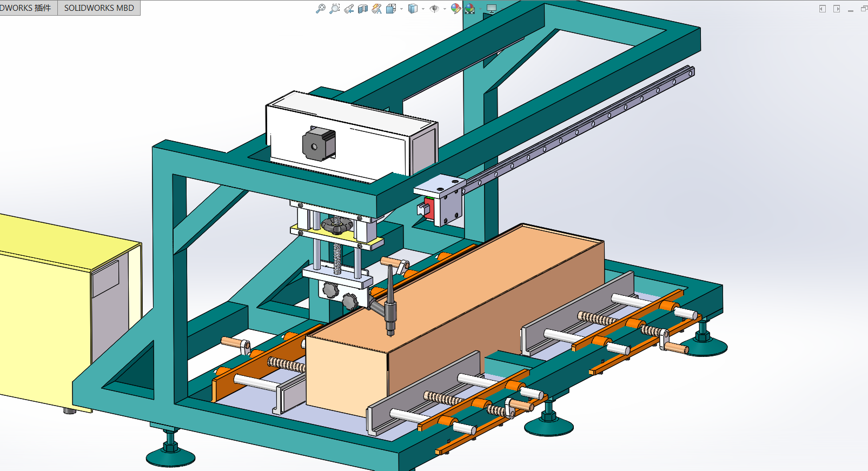Expand the Apply Scene dropdown arrow
The width and height of the screenshot is (868, 471).
pos(480,9)
